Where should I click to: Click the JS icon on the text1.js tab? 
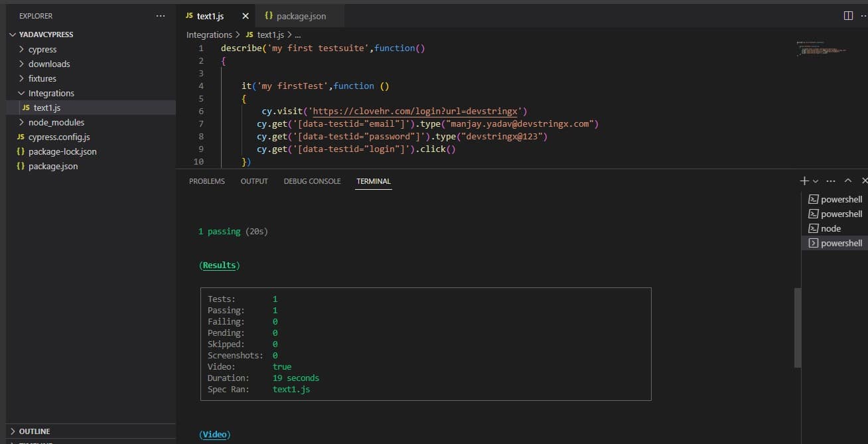(189, 16)
